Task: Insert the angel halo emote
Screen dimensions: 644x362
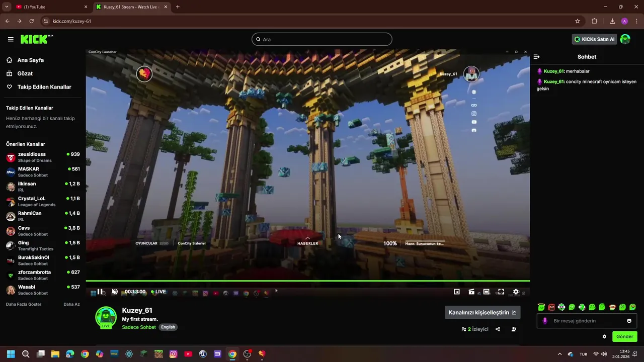Action: (541, 307)
